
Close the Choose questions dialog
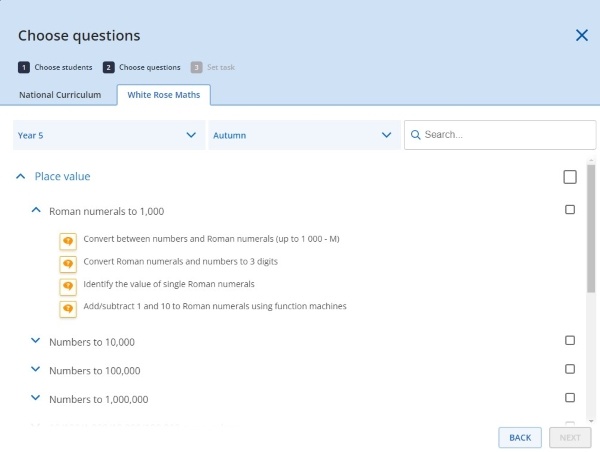(581, 35)
